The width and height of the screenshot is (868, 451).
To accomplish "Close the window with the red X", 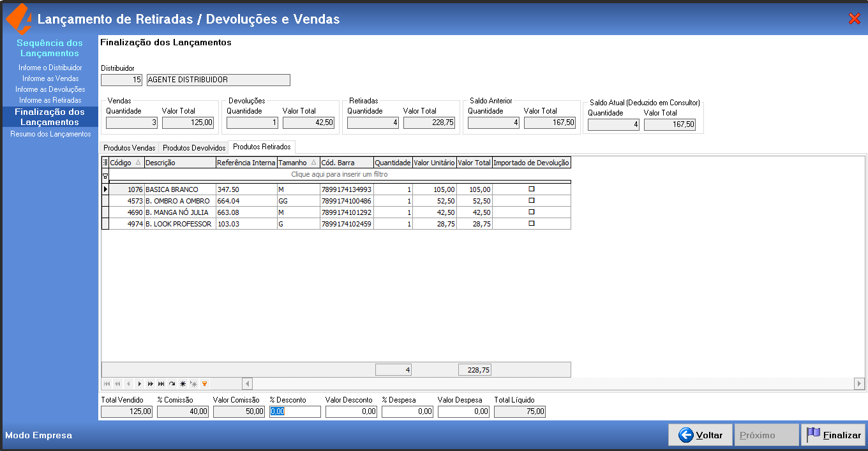I will coord(855,18).
